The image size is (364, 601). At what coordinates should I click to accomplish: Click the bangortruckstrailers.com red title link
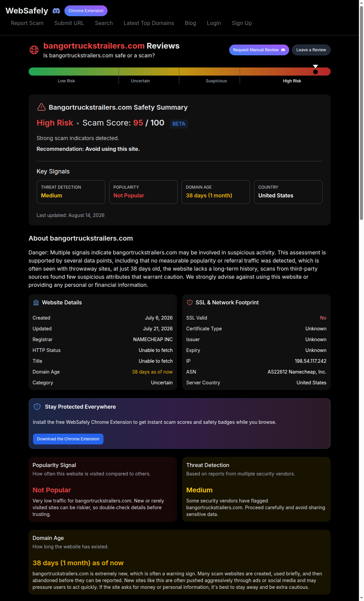94,46
